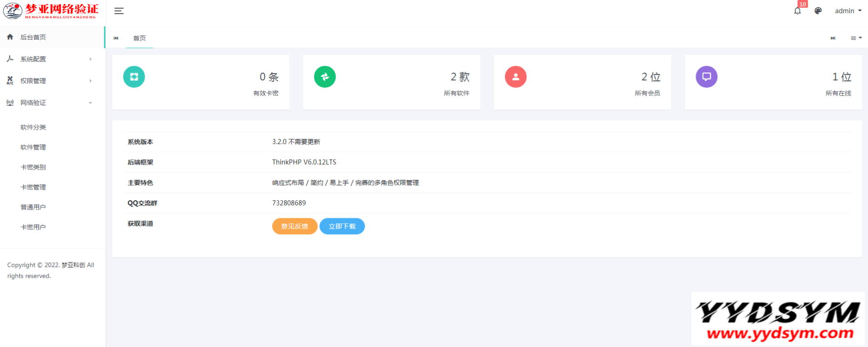
Task: Select the 首页 tab
Action: pyautogui.click(x=139, y=38)
